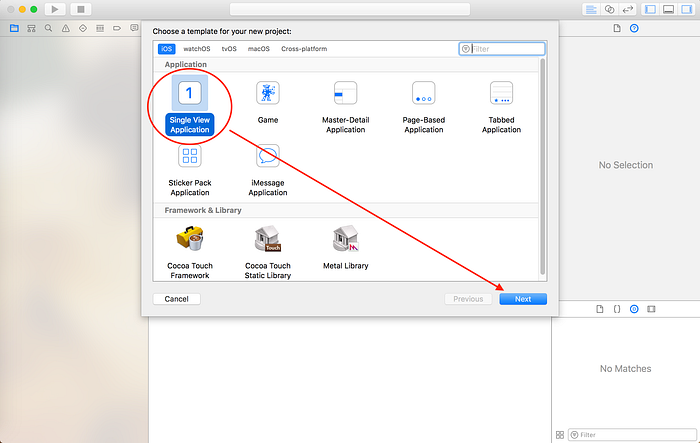Choose the Game template
The height and width of the screenshot is (443, 700).
point(268,102)
